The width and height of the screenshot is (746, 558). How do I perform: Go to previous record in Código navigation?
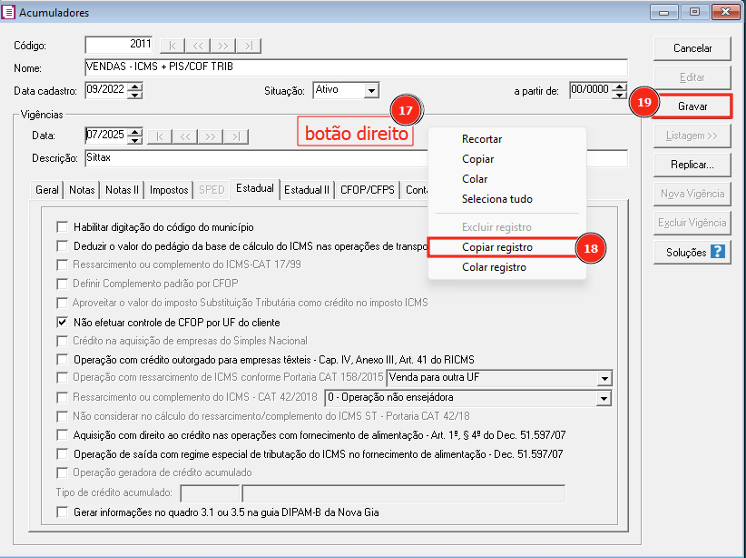tap(198, 45)
